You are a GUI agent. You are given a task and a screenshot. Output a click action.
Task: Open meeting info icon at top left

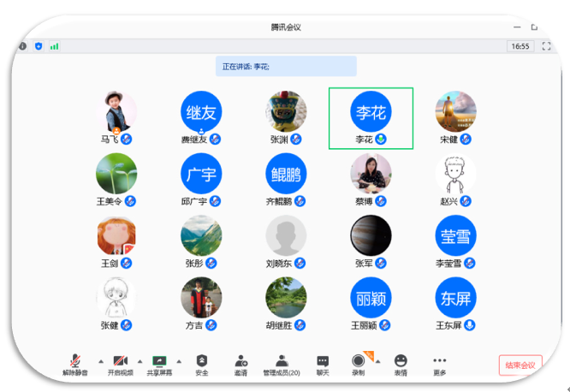coord(22,46)
